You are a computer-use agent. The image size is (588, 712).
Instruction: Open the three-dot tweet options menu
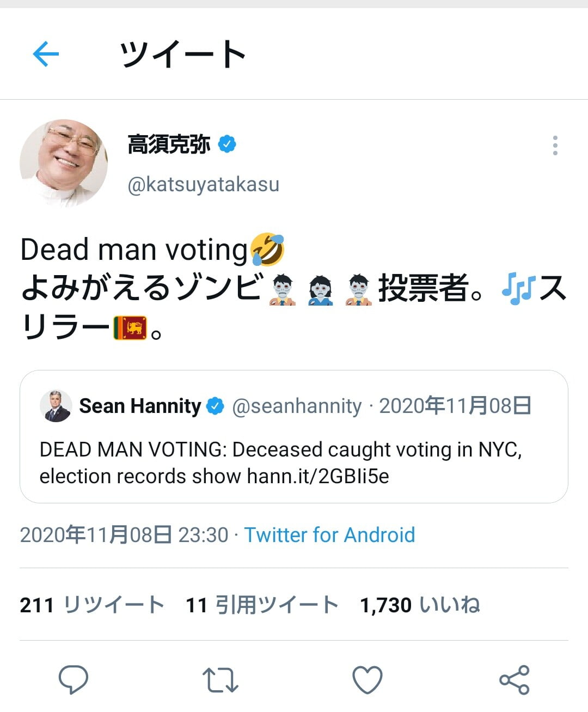click(x=555, y=145)
